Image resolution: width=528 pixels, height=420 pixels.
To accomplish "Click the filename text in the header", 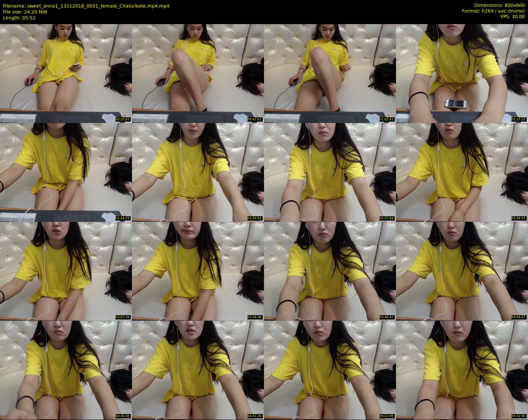I will click(x=86, y=6).
